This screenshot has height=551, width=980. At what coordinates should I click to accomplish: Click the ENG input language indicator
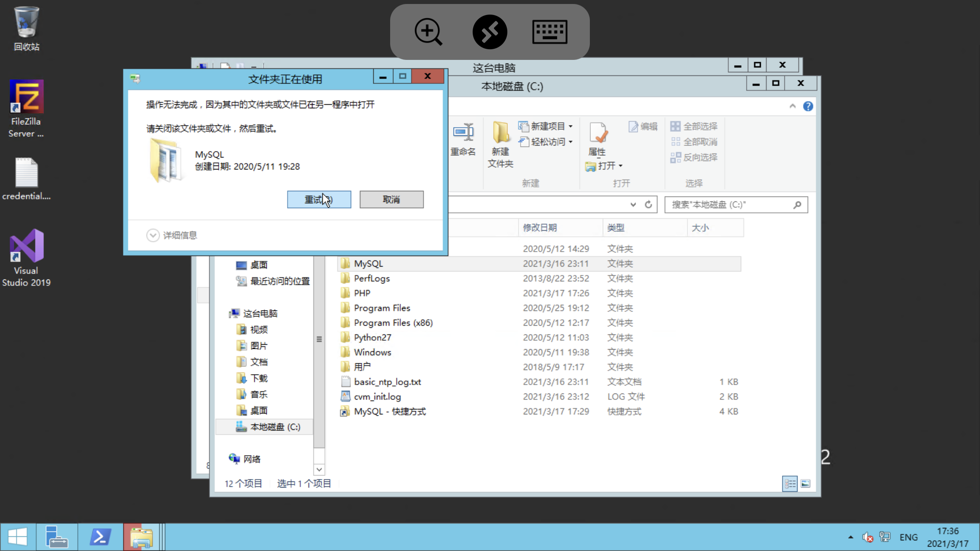click(909, 537)
